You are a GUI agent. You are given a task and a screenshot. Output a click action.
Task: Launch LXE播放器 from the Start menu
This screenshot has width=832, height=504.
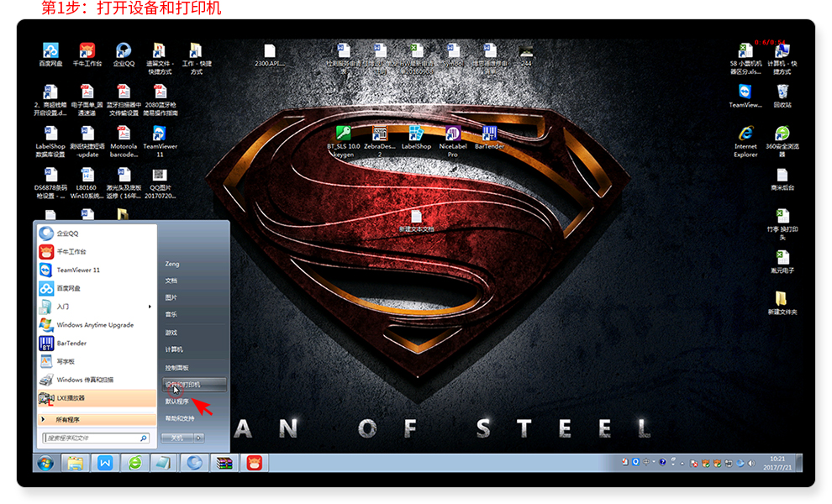(97, 398)
